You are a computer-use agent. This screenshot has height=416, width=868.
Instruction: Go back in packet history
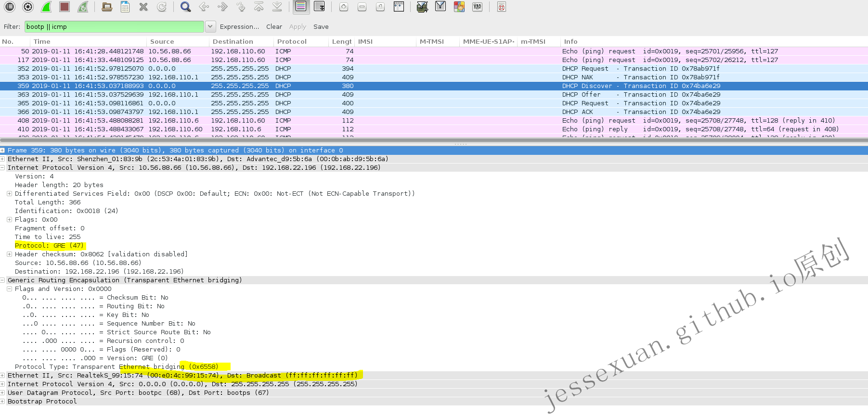point(204,7)
